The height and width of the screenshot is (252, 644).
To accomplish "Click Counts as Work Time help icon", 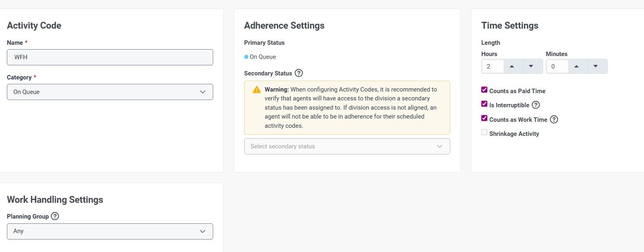I will coord(554,119).
